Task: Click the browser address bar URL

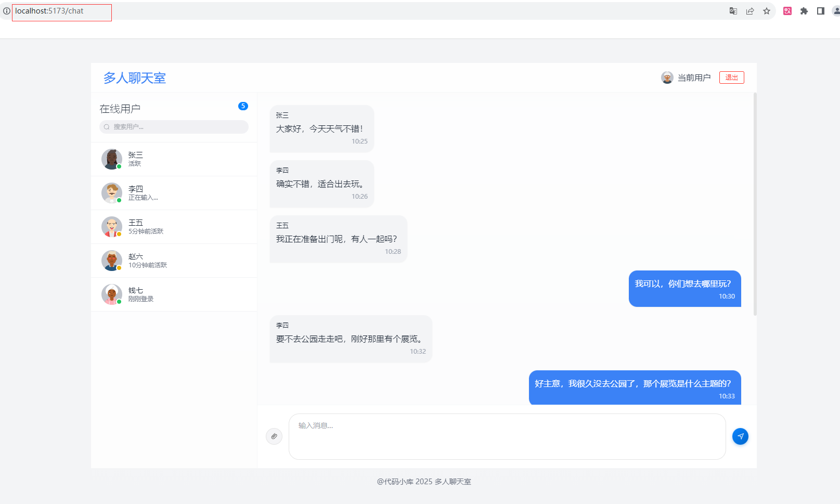Action: pos(49,11)
